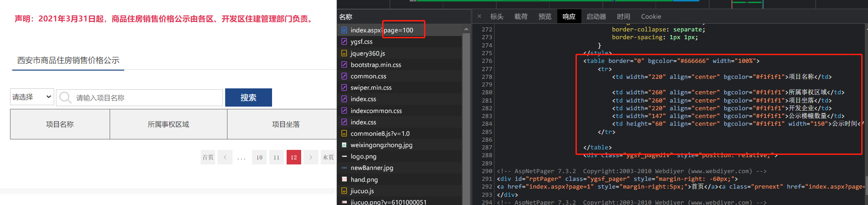This screenshot has width=868, height=205.
Task: Open the 启动器 tab
Action: [x=596, y=16]
